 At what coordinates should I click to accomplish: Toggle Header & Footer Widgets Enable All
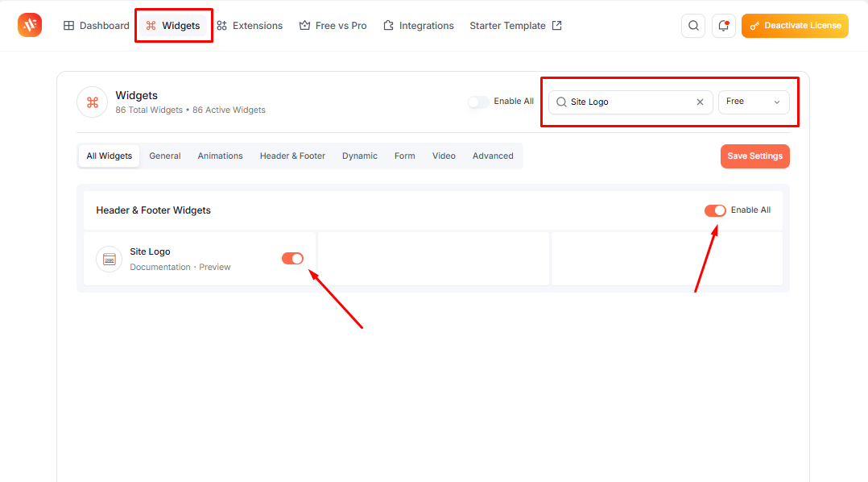[715, 210]
